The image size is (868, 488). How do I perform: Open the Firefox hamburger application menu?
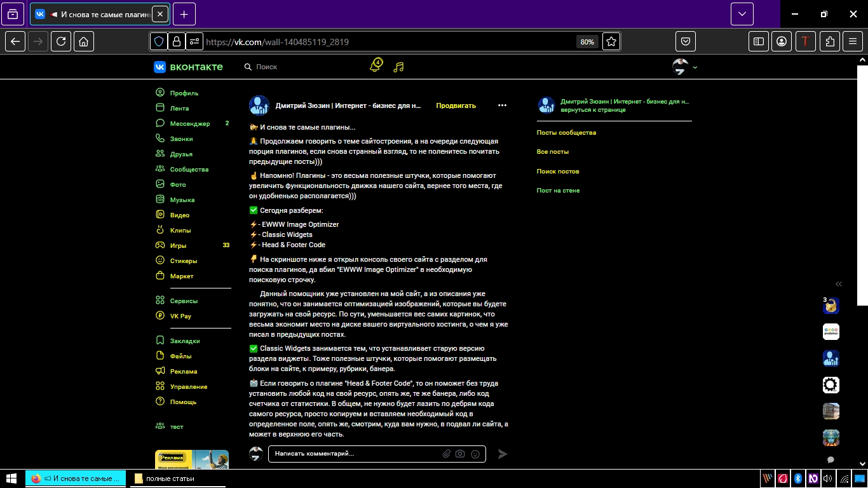pos(853,41)
